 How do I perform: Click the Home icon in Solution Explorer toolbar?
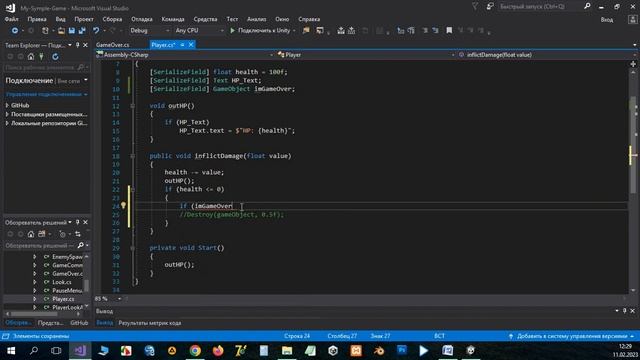point(31,234)
